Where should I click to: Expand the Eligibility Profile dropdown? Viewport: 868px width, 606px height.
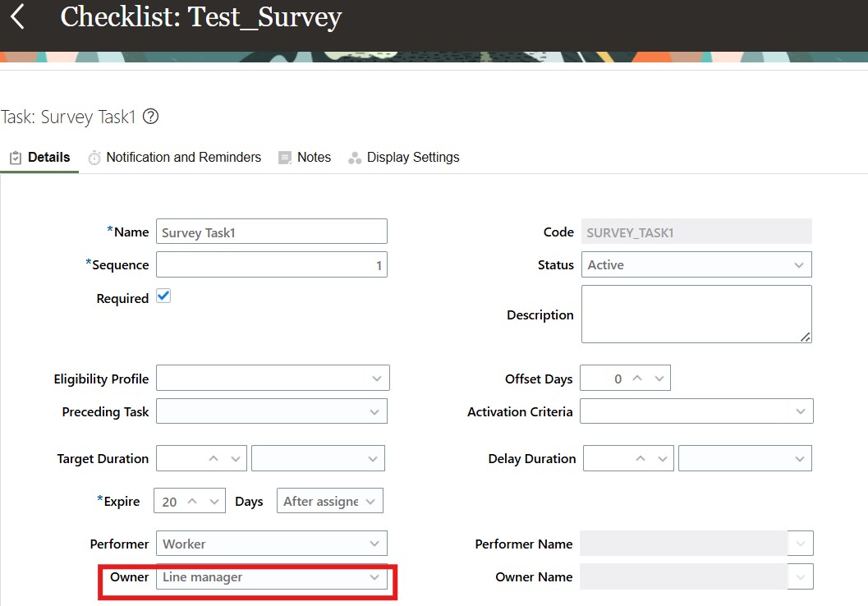coord(375,379)
